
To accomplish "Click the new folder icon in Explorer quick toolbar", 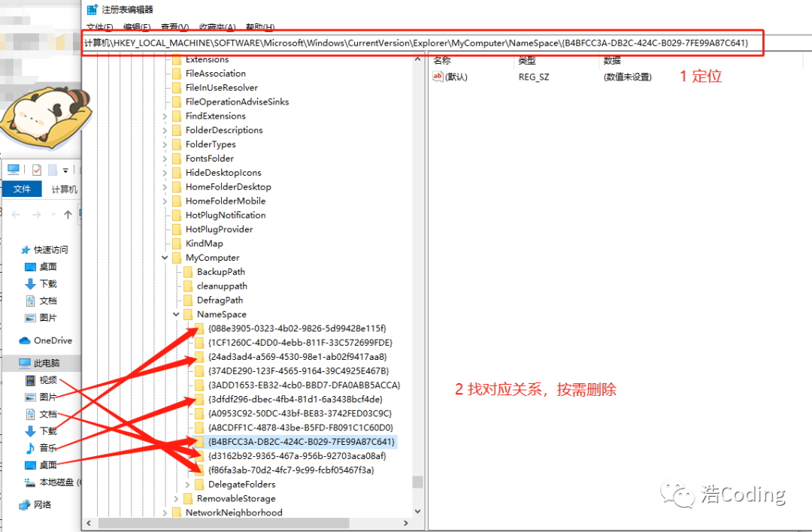I will 53,170.
